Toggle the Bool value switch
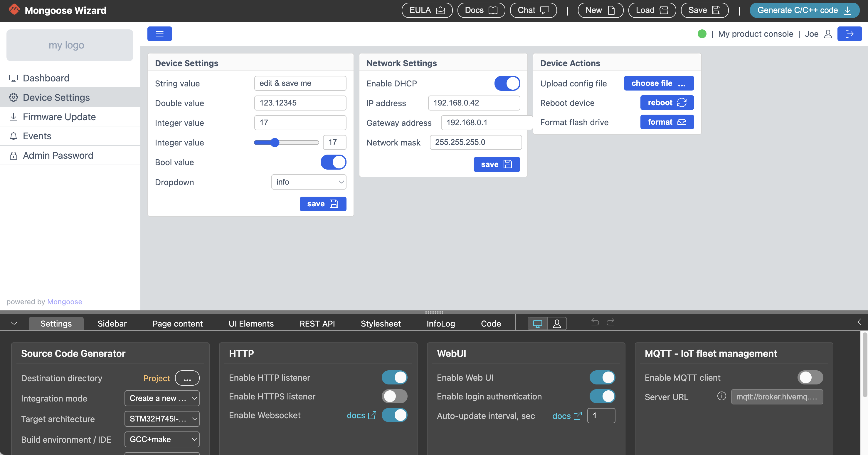The image size is (868, 455). (x=333, y=162)
